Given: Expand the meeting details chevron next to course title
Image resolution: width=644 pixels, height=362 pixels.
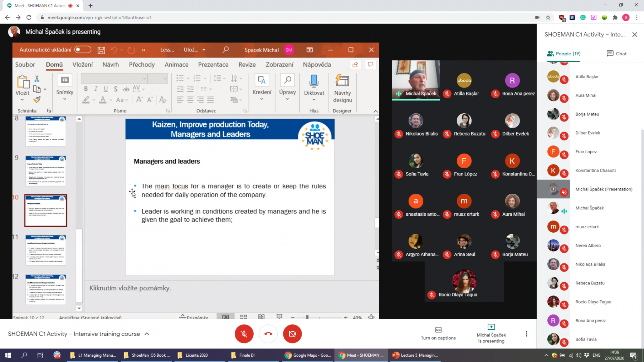Looking at the screenshot, I should (x=147, y=334).
